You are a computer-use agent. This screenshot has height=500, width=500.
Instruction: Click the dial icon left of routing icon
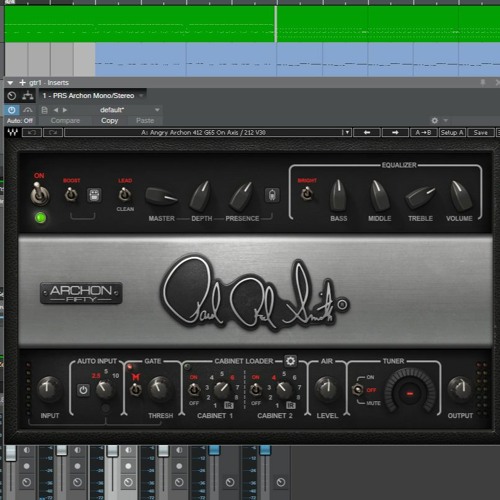(12, 96)
